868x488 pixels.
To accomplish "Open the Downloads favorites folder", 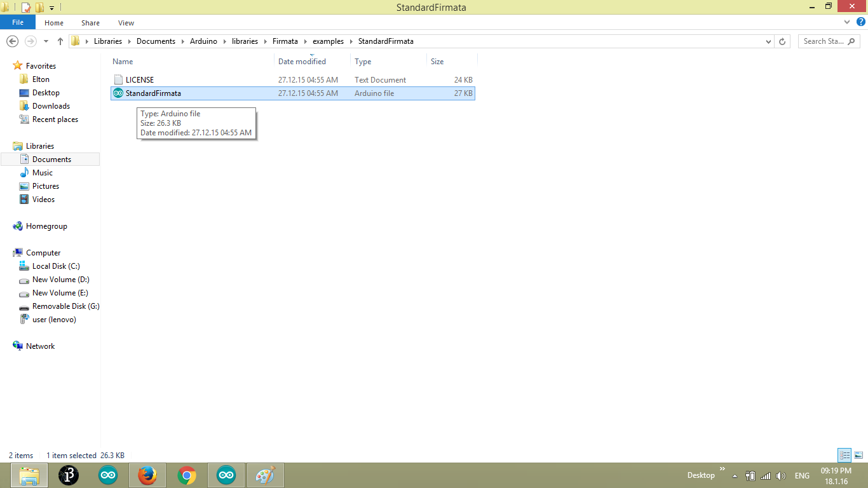I will point(51,106).
